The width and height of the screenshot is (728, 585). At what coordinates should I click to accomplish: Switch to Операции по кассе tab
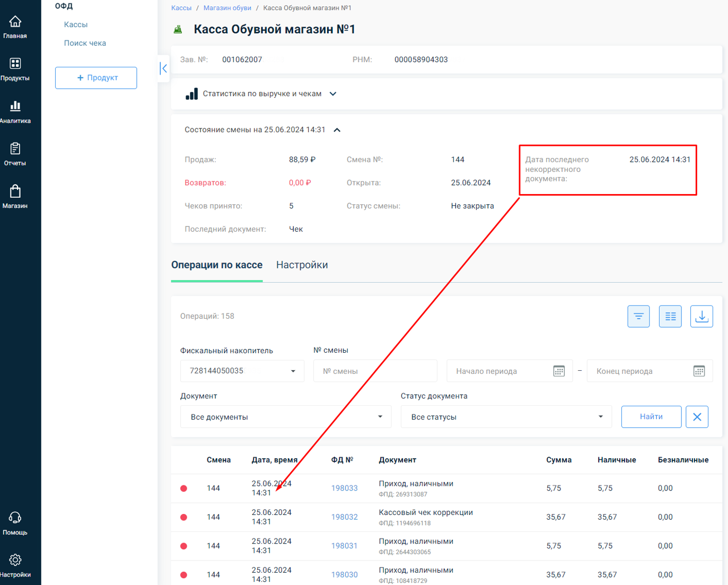217,265
